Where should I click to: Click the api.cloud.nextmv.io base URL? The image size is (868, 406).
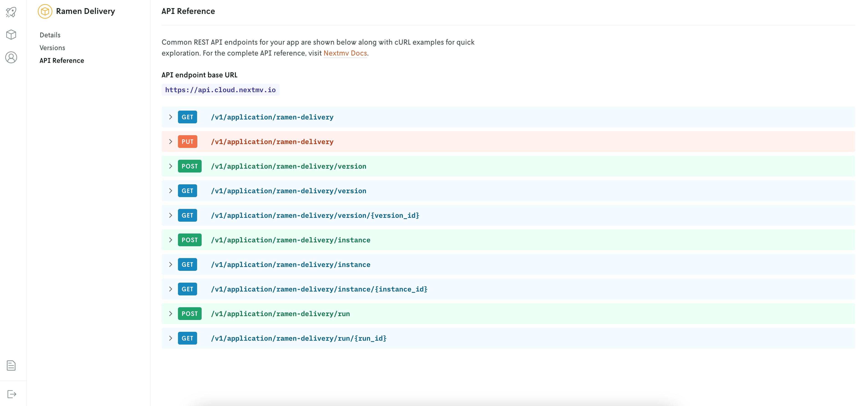click(x=220, y=90)
